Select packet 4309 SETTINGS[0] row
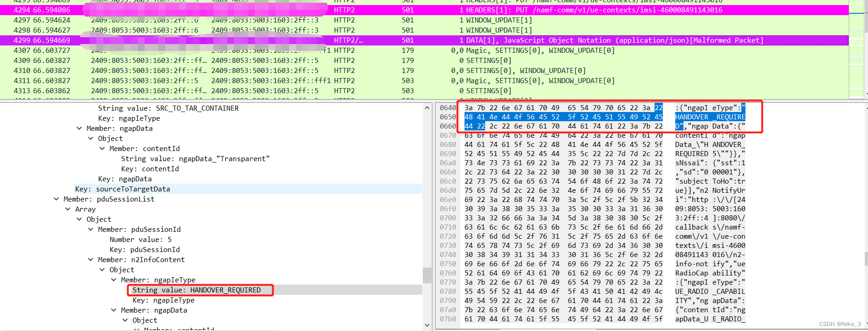The height and width of the screenshot is (331, 868). coord(424,61)
